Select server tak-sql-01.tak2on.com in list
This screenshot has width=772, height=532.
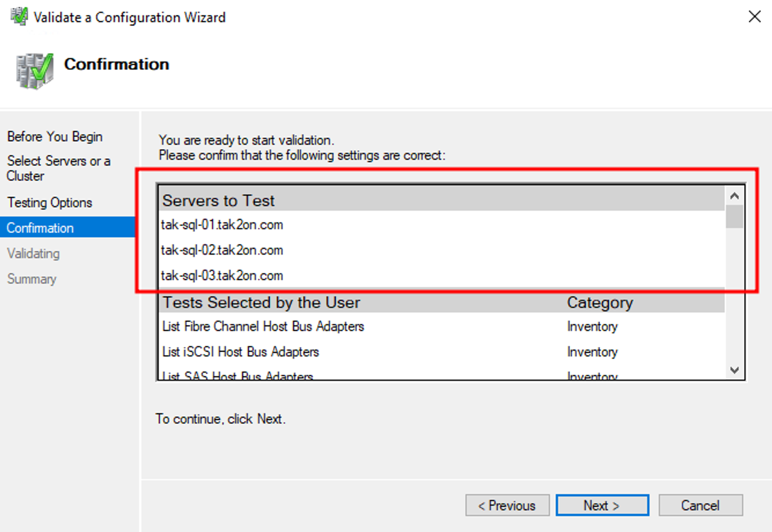coord(222,225)
